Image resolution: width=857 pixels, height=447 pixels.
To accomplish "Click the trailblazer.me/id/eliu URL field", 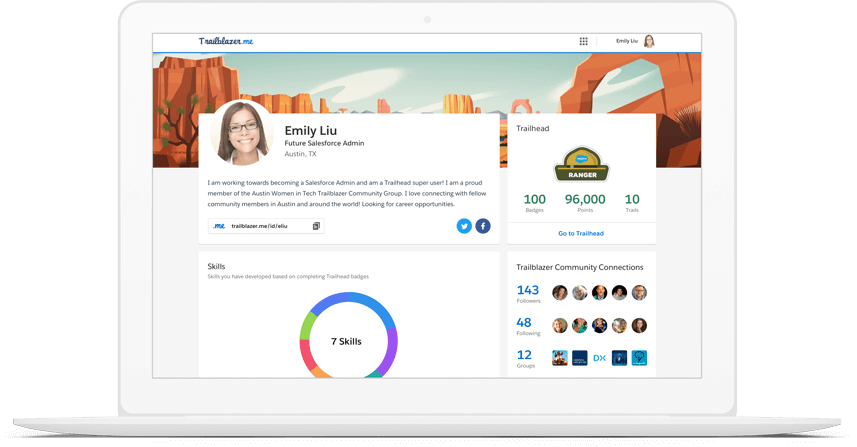I will point(266,226).
